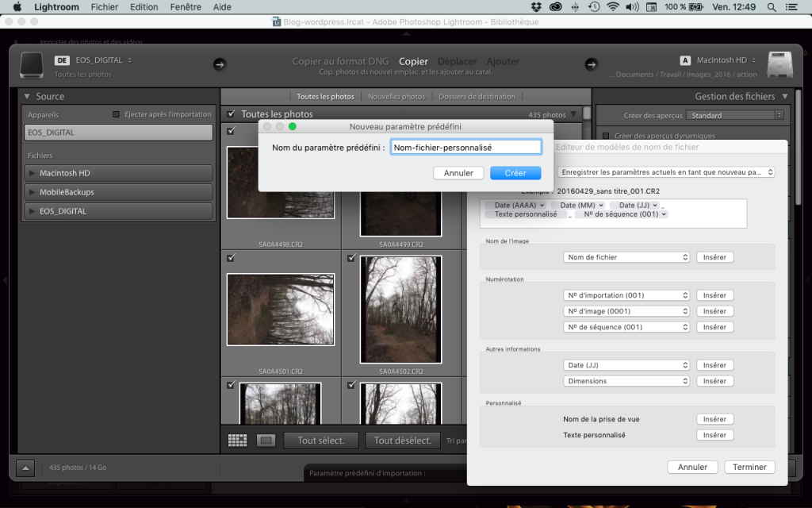Click Insérer next to Nom de fichier
The image size is (812, 508).
click(x=714, y=257)
